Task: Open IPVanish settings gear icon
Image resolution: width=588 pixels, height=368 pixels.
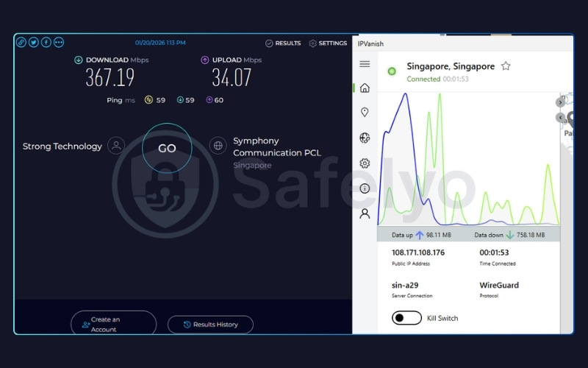Action: [365, 163]
